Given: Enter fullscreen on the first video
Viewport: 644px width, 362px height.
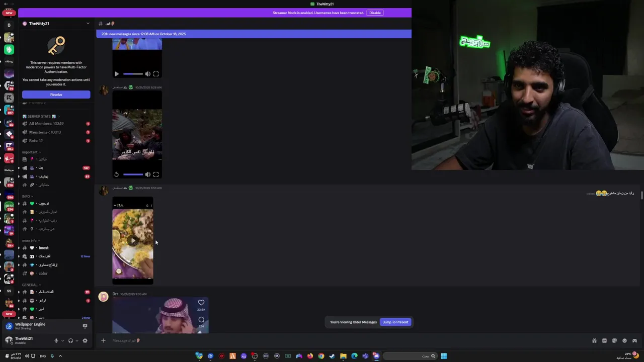Looking at the screenshot, I should tap(156, 74).
